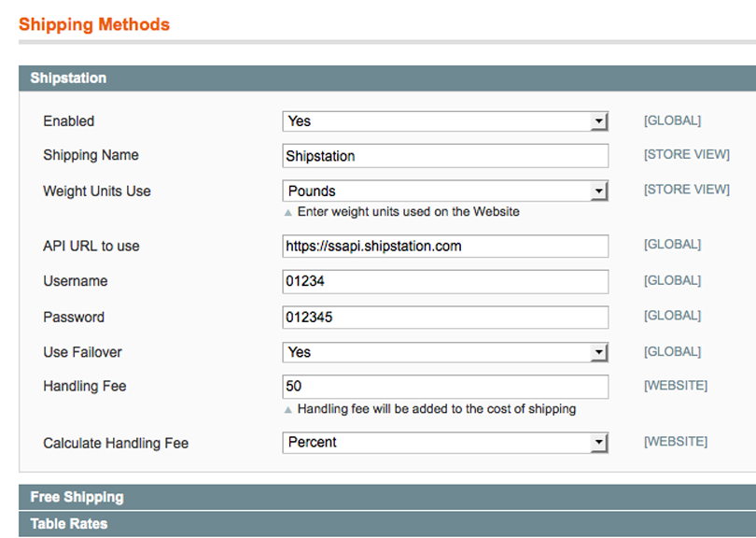Screen dimensions: 756x538
Task: Select the Password input field
Action: coord(445,318)
